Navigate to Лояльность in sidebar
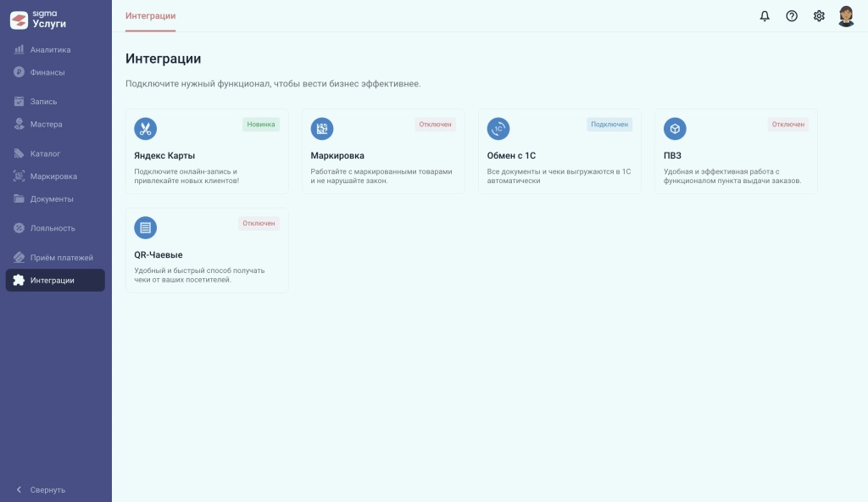The image size is (868, 502). click(x=53, y=228)
